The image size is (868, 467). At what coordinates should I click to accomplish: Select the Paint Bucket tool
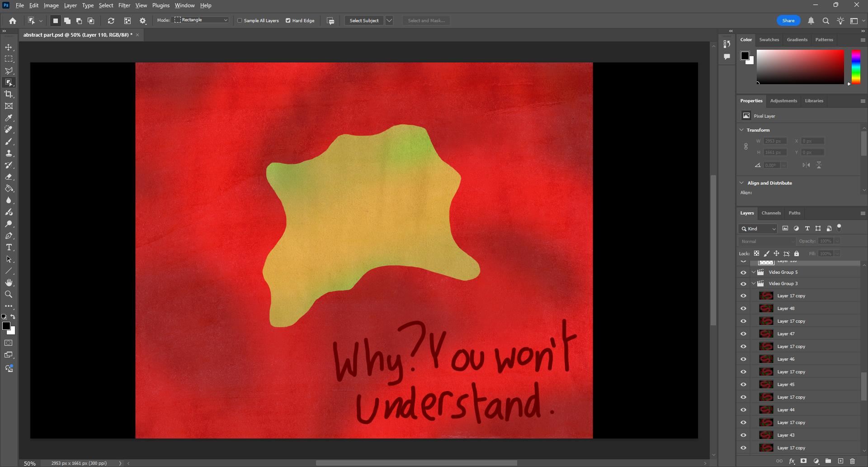9,189
